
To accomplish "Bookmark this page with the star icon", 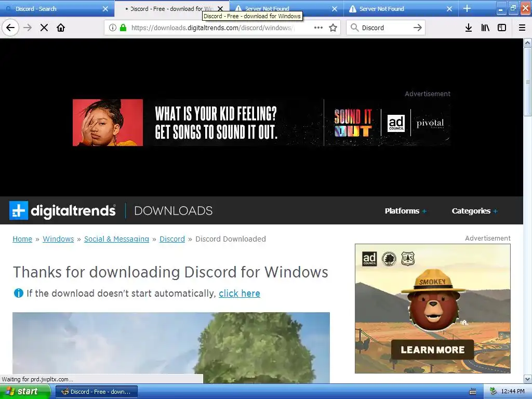I will click(x=333, y=28).
